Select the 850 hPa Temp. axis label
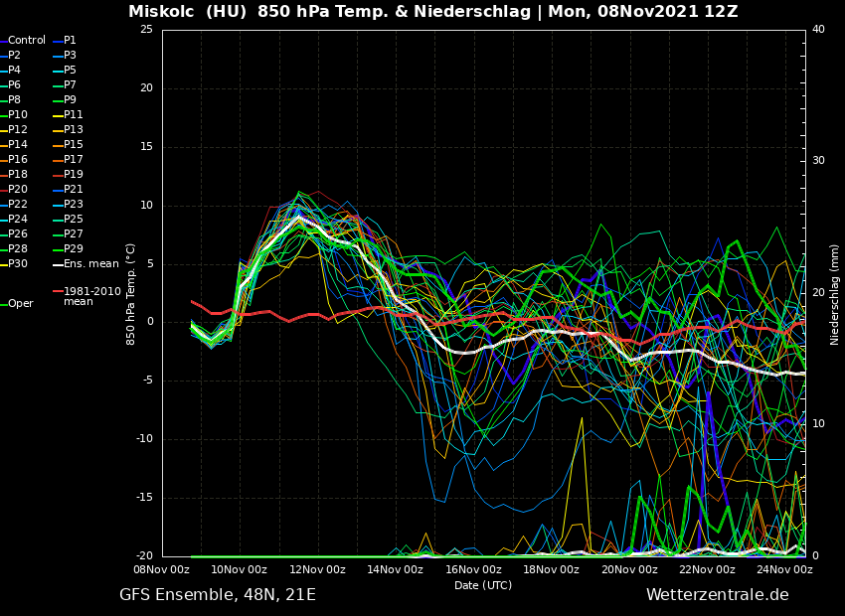 (131, 294)
